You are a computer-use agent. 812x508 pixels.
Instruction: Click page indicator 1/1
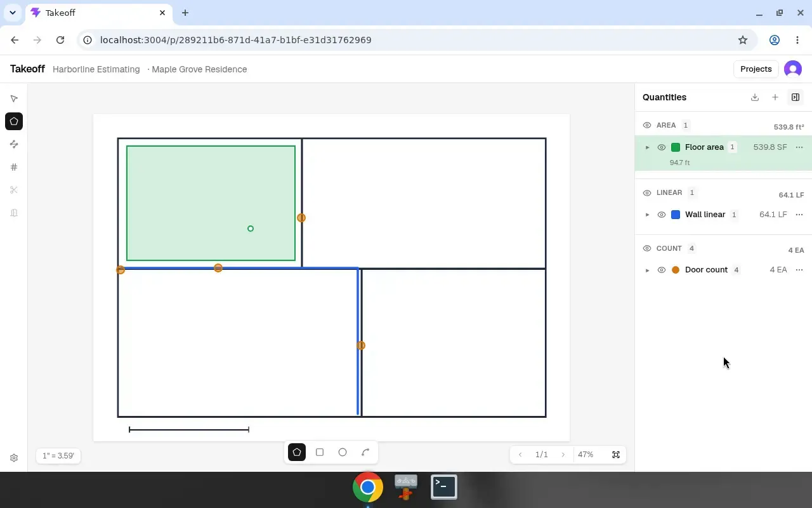pyautogui.click(x=541, y=455)
